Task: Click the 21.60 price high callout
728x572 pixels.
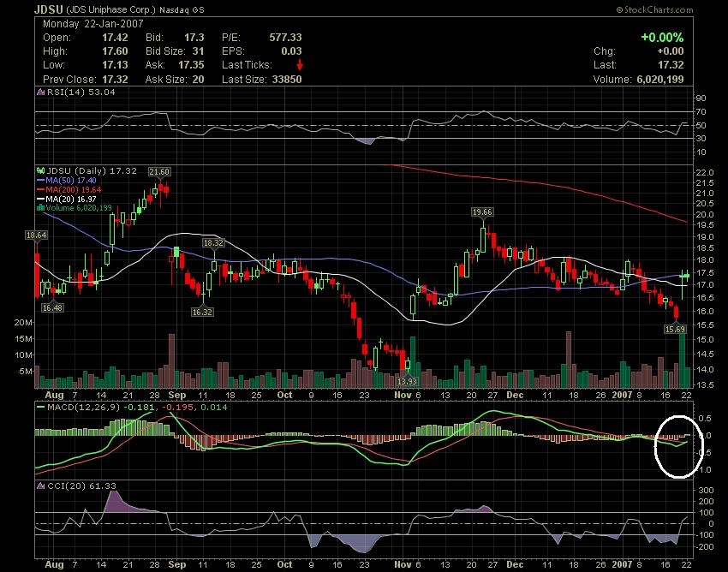Action: pyautogui.click(x=159, y=172)
